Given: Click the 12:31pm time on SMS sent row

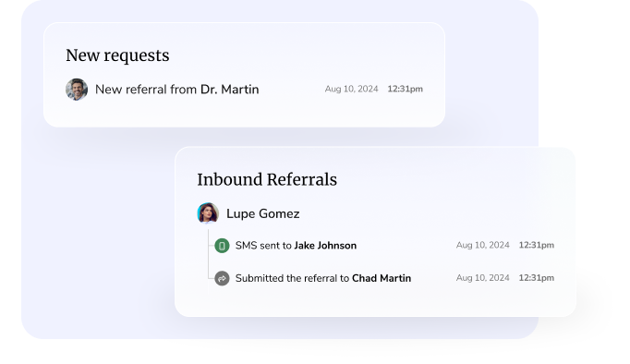Looking at the screenshot, I should point(537,245).
